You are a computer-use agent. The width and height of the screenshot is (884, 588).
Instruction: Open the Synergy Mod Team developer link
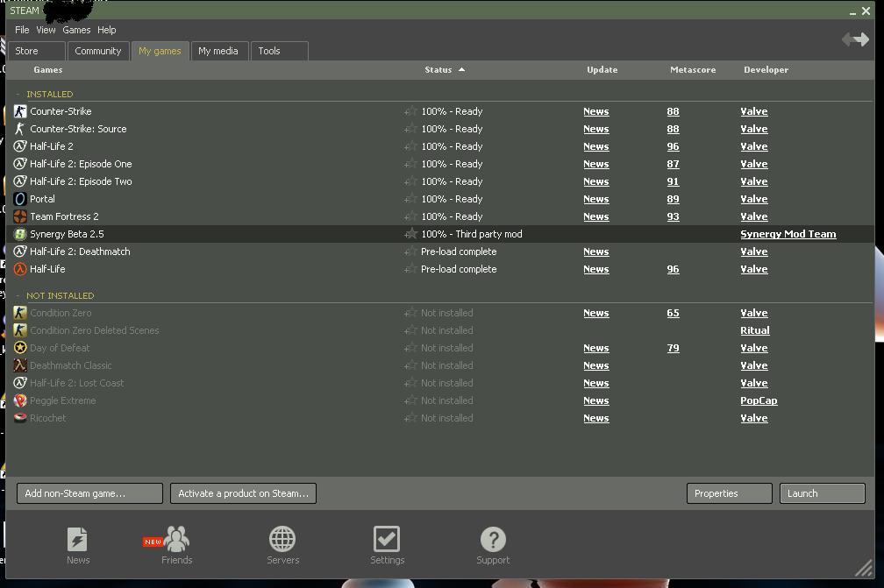click(788, 234)
